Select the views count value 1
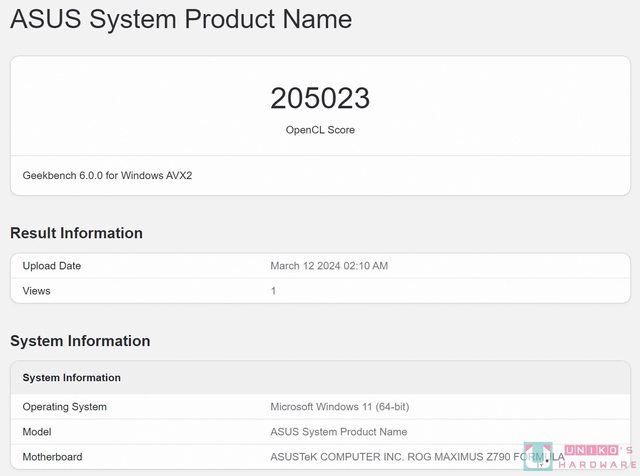The width and height of the screenshot is (640, 476). coord(274,291)
